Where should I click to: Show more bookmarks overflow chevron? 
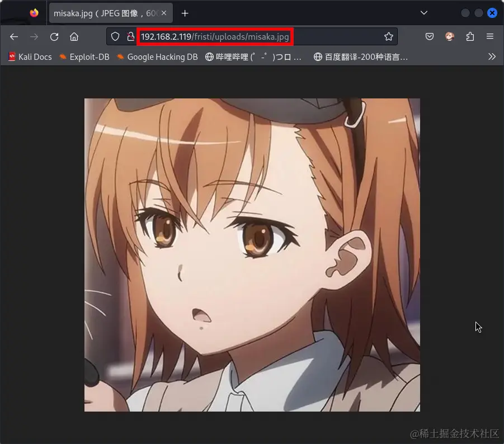coord(492,57)
